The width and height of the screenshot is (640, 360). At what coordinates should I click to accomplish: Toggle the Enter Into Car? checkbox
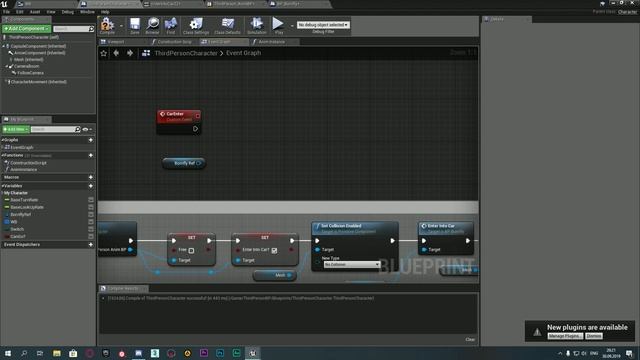(274, 250)
